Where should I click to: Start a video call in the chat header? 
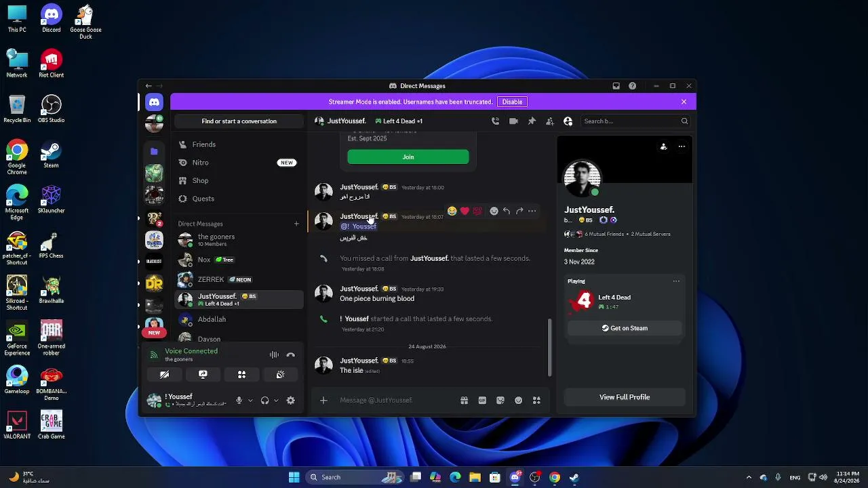click(513, 121)
